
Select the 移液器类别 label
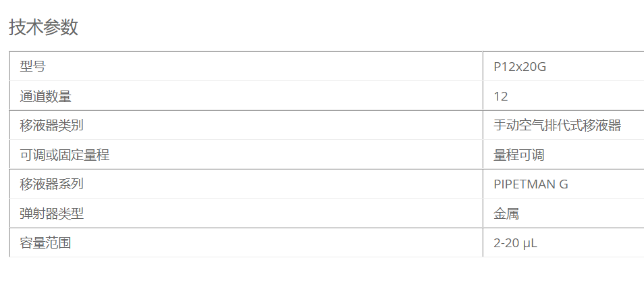click(52, 125)
